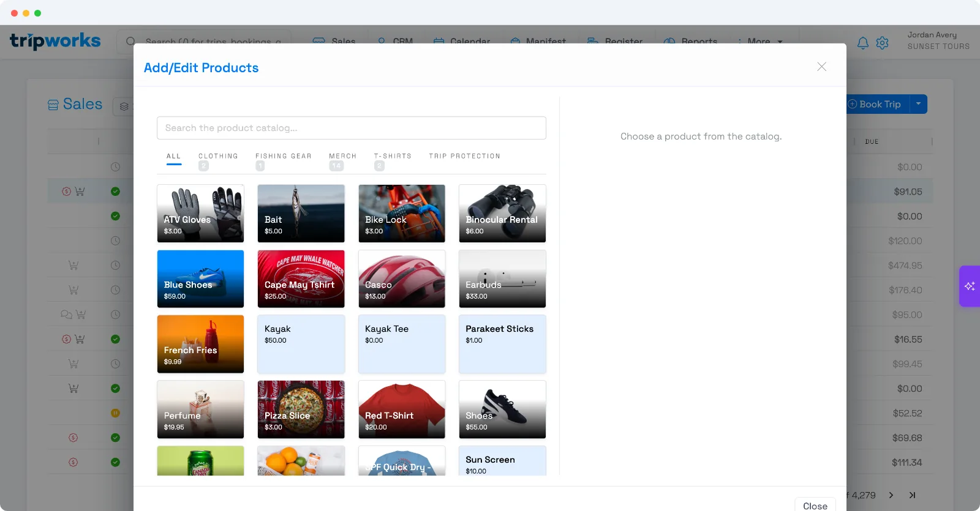The width and height of the screenshot is (980, 511).
Task: Pick the Earbuds product card
Action: 502,278
